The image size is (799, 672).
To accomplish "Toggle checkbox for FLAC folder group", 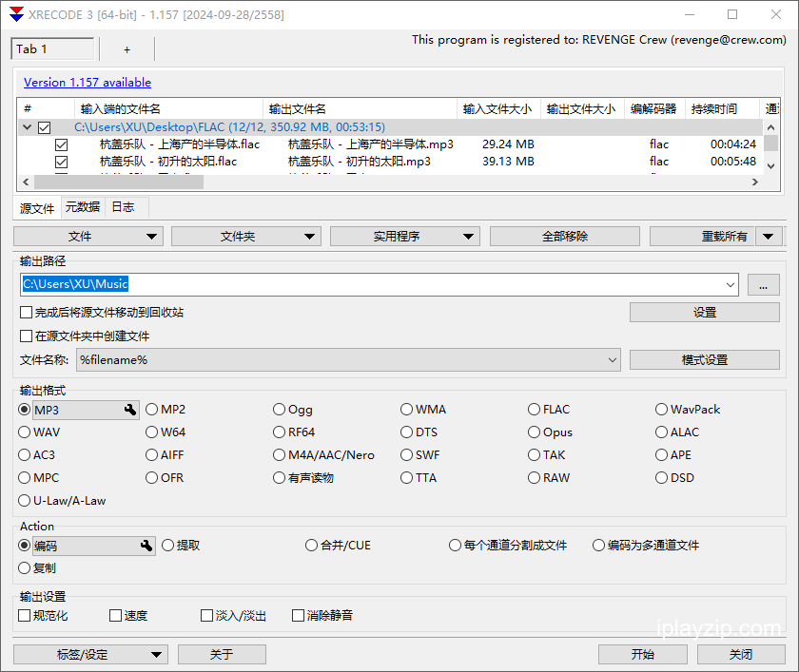I will point(45,127).
